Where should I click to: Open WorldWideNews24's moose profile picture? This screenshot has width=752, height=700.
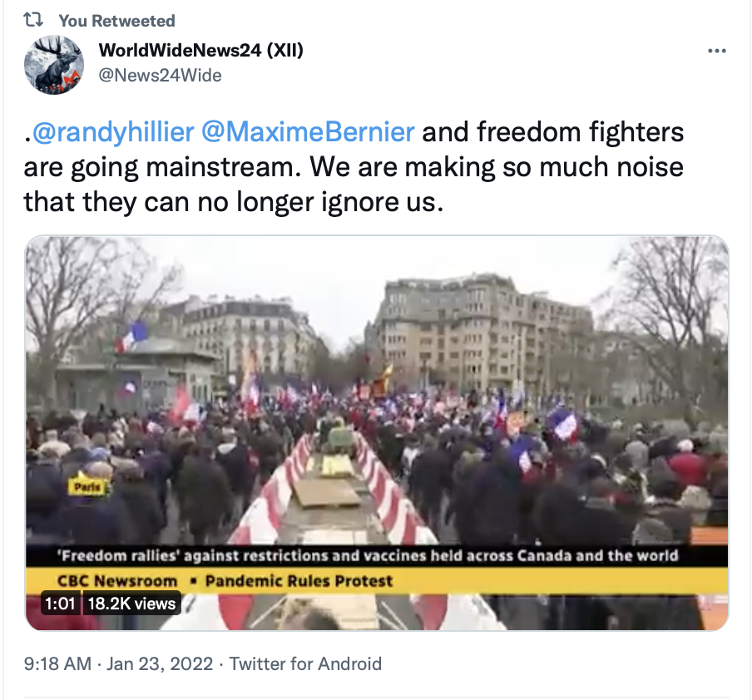tap(54, 65)
